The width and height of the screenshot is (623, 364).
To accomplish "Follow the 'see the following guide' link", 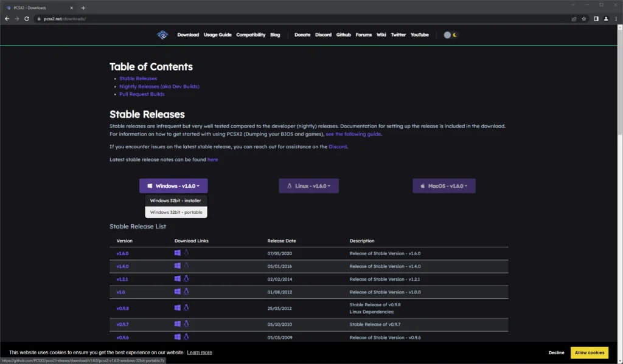I will pyautogui.click(x=353, y=134).
